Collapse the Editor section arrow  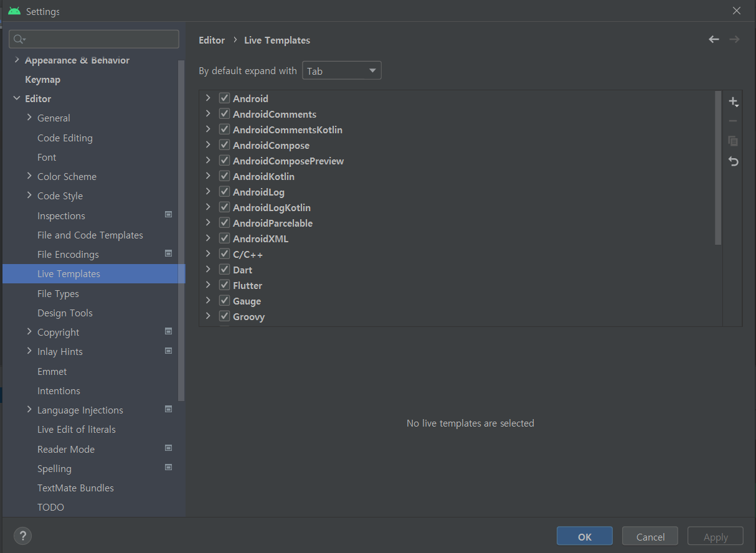click(16, 98)
